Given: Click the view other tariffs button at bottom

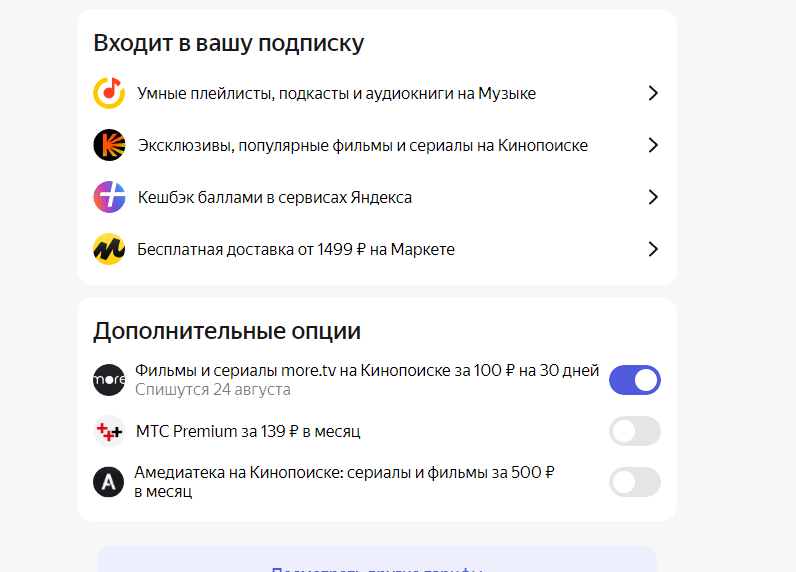Looking at the screenshot, I should coord(377,563).
